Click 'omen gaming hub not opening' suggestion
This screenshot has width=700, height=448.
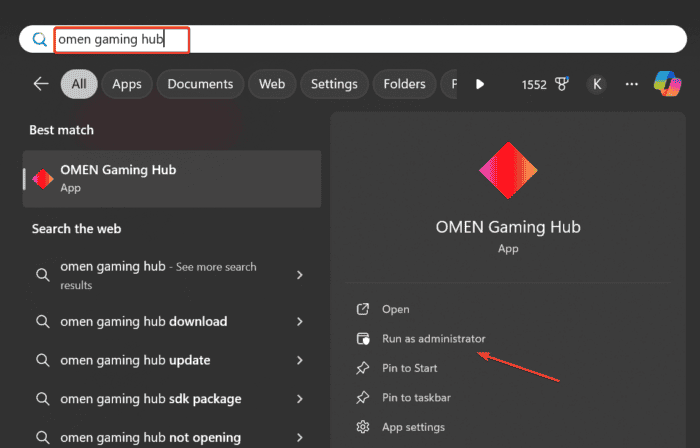pos(150,437)
